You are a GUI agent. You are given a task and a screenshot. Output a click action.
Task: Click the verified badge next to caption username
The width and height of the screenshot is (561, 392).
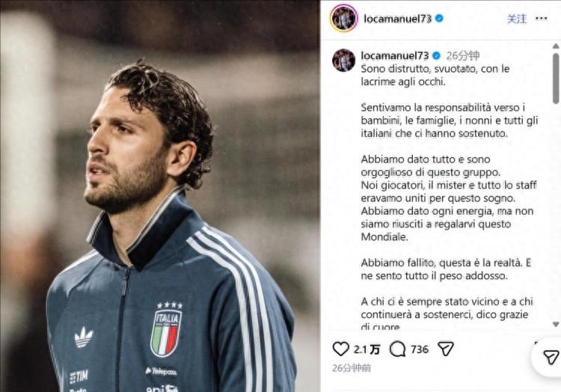(x=437, y=55)
